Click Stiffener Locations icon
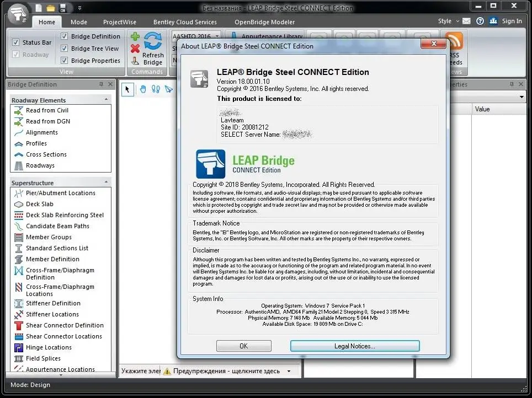 point(19,315)
